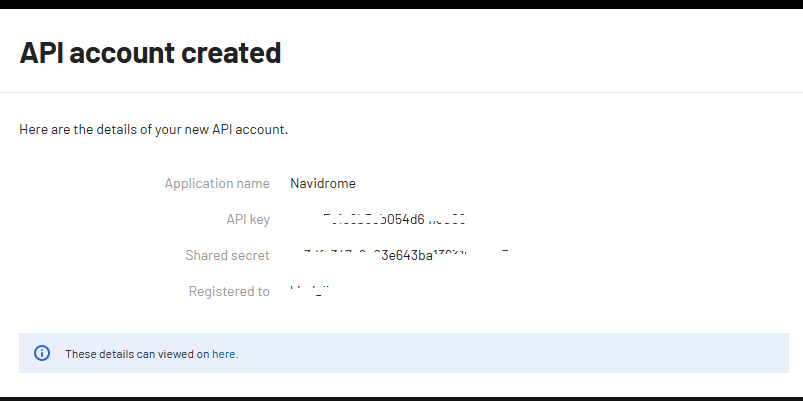Viewport: 803px width, 401px height.
Task: Click the 'Shared secret' label
Action: pyautogui.click(x=227, y=255)
